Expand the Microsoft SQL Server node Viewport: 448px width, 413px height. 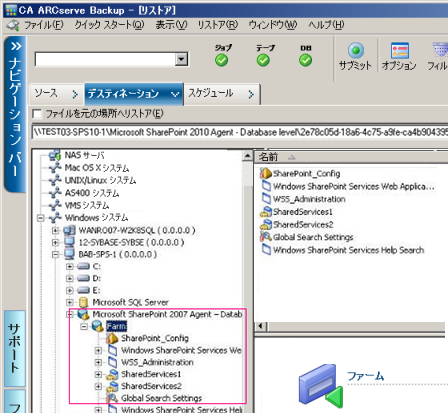tap(69, 302)
